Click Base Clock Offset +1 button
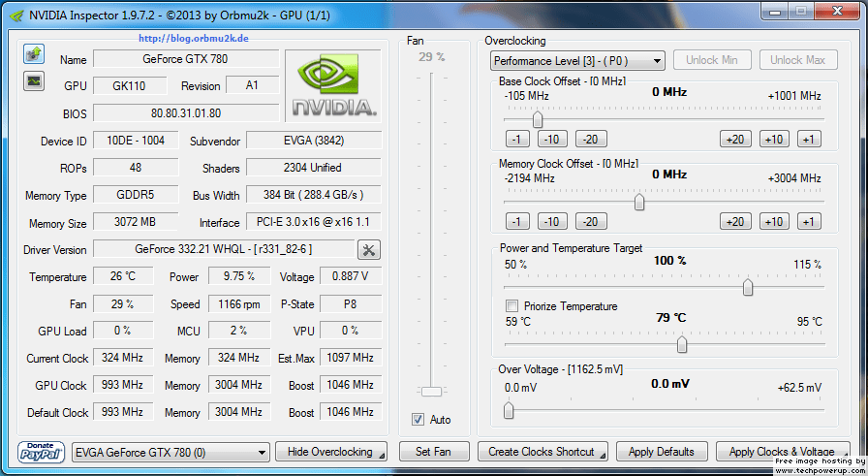The image size is (868, 476). [x=809, y=139]
